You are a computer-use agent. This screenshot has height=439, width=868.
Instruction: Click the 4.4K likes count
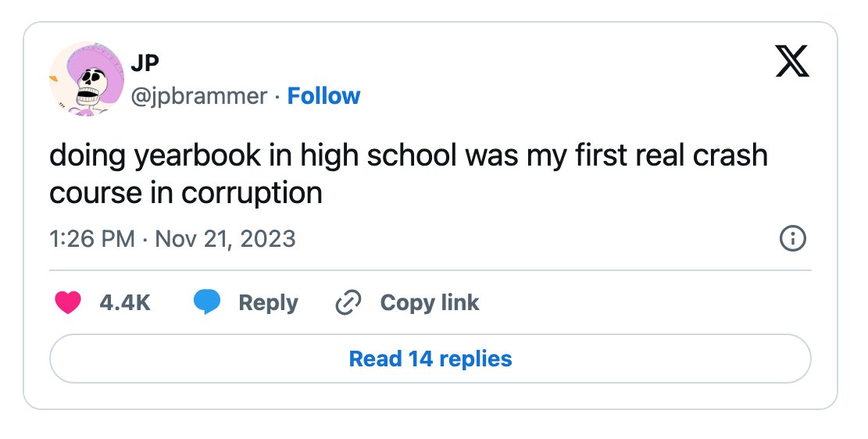click(125, 303)
